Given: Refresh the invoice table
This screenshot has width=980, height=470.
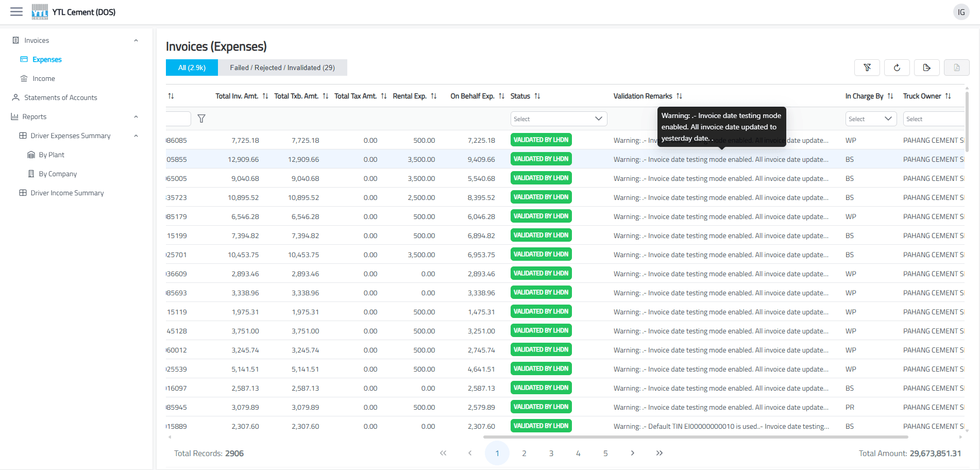Looking at the screenshot, I should click(897, 68).
